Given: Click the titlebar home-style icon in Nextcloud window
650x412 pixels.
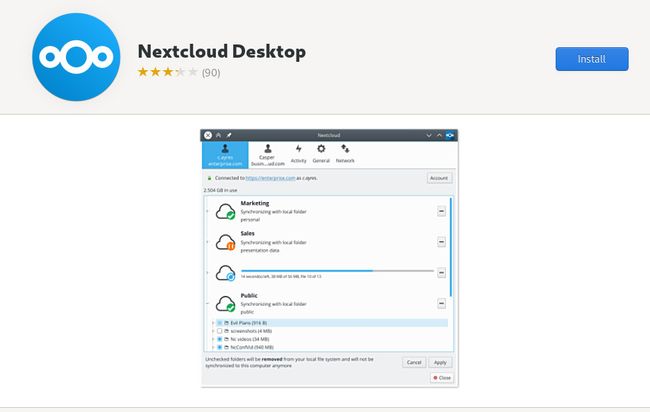Looking at the screenshot, I should pos(218,135).
